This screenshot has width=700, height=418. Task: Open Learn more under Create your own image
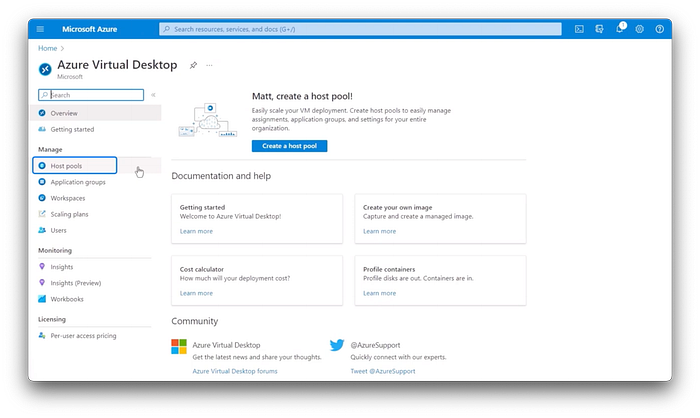coord(379,231)
